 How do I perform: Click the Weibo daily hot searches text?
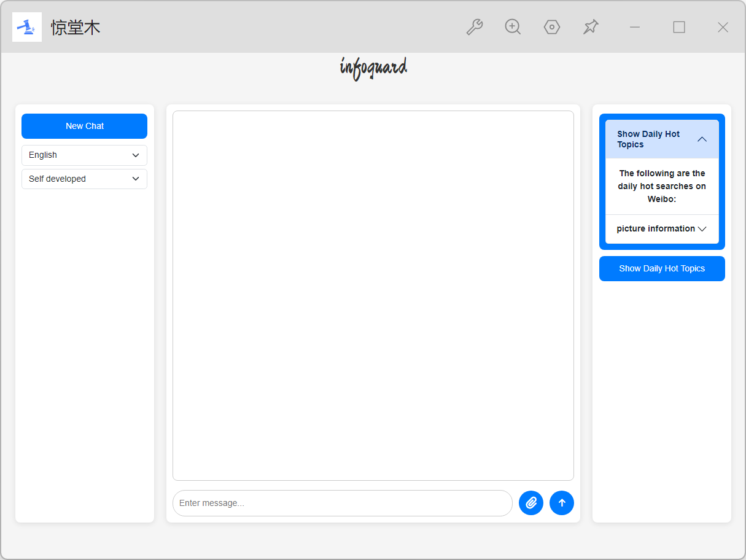tap(662, 186)
